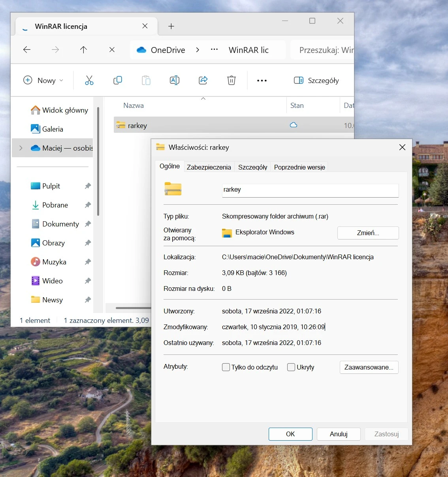Toggle the Szczegóły details pane button
448x477 pixels.
pos(316,81)
